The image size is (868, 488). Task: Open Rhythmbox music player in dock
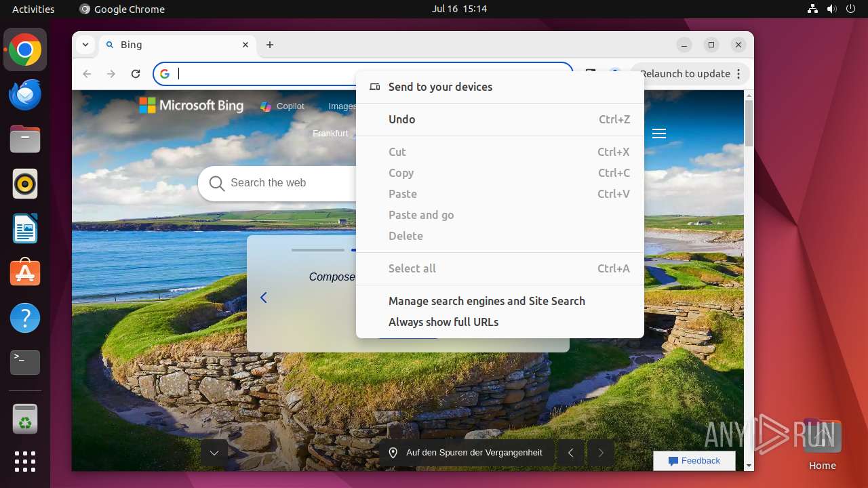pos(25,184)
